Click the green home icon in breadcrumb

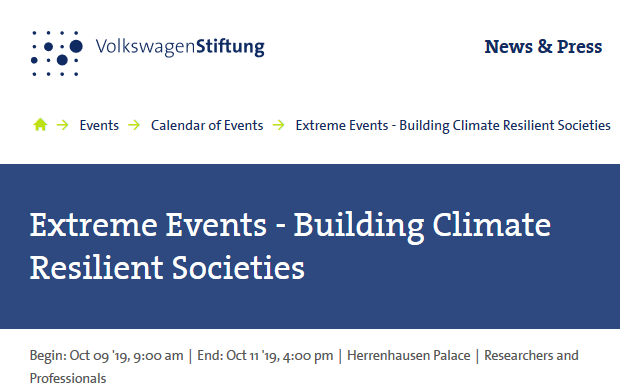point(40,125)
